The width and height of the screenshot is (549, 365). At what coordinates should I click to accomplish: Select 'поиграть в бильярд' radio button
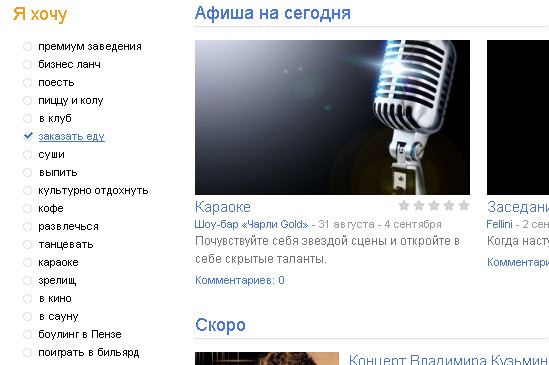coord(27,352)
